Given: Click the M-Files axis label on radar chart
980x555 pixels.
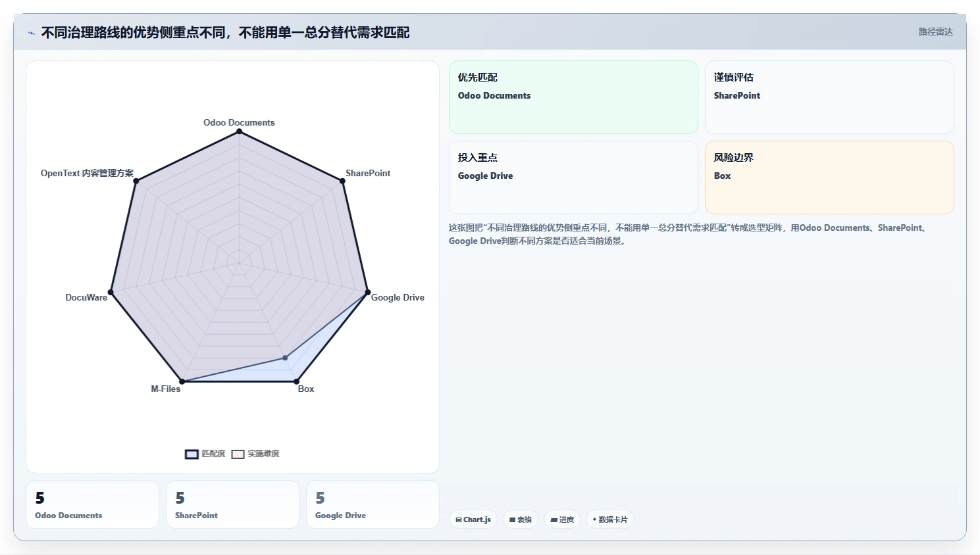Looking at the screenshot, I should click(166, 389).
